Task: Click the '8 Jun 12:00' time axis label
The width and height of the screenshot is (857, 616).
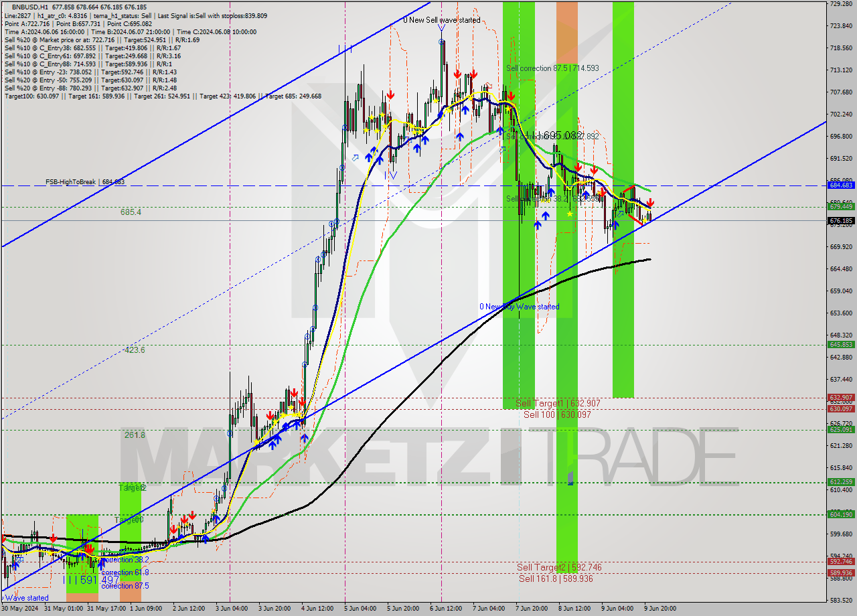Action: click(x=574, y=609)
